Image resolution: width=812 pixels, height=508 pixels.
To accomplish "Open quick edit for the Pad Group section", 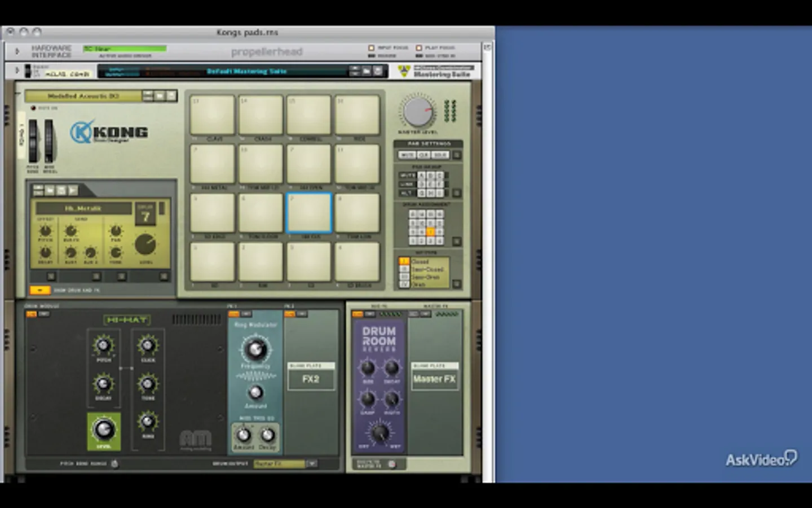I will click(x=457, y=193).
